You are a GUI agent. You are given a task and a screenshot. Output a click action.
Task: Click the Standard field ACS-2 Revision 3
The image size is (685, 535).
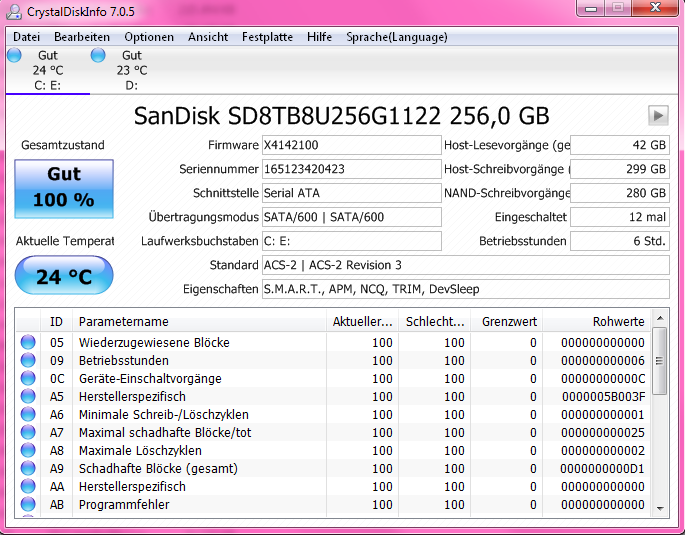tap(466, 265)
